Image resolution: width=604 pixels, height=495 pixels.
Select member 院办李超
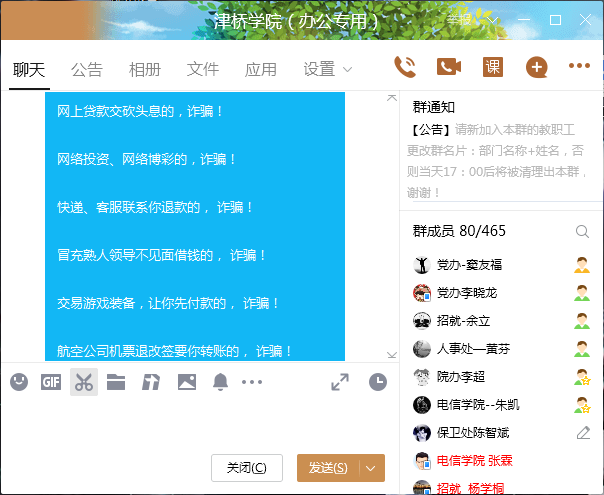[x=501, y=377]
